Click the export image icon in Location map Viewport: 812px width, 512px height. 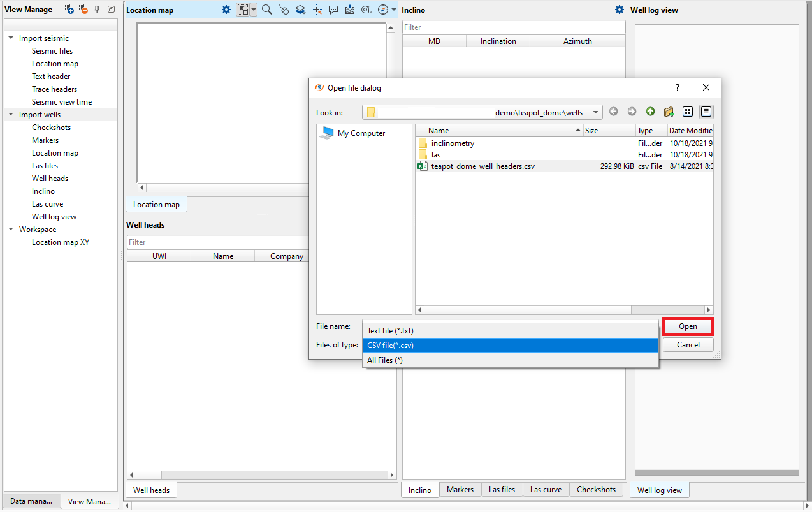click(x=350, y=10)
